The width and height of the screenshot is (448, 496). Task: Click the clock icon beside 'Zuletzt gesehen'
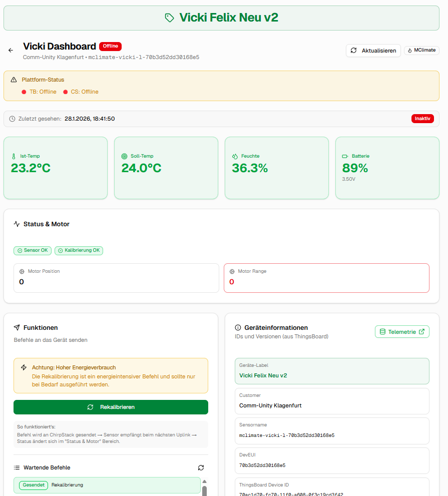coord(11,119)
